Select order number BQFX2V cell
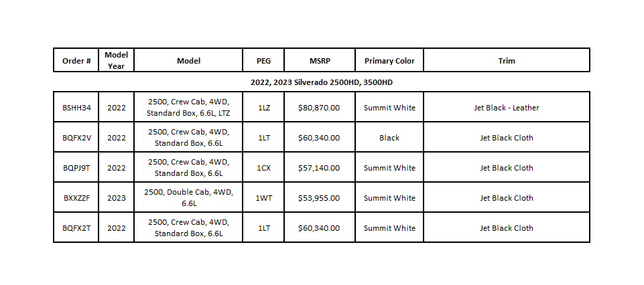 click(76, 137)
